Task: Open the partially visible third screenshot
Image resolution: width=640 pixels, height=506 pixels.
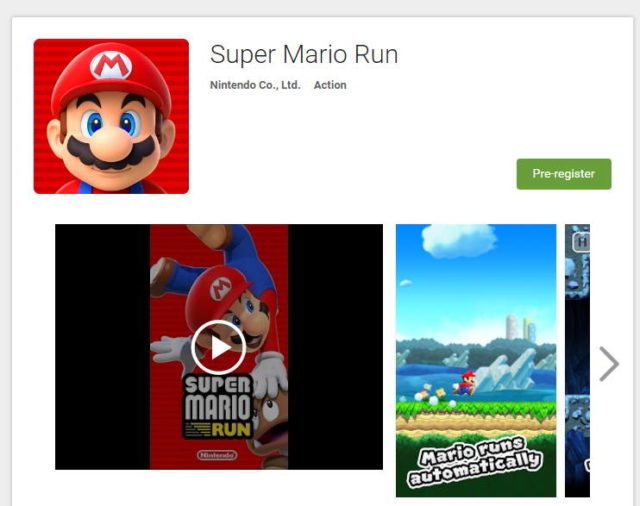Action: coord(577,361)
